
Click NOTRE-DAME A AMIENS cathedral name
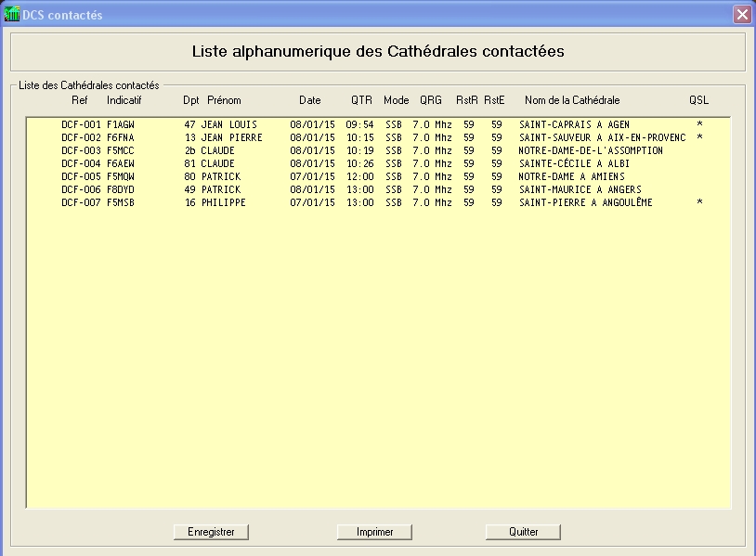click(x=571, y=176)
